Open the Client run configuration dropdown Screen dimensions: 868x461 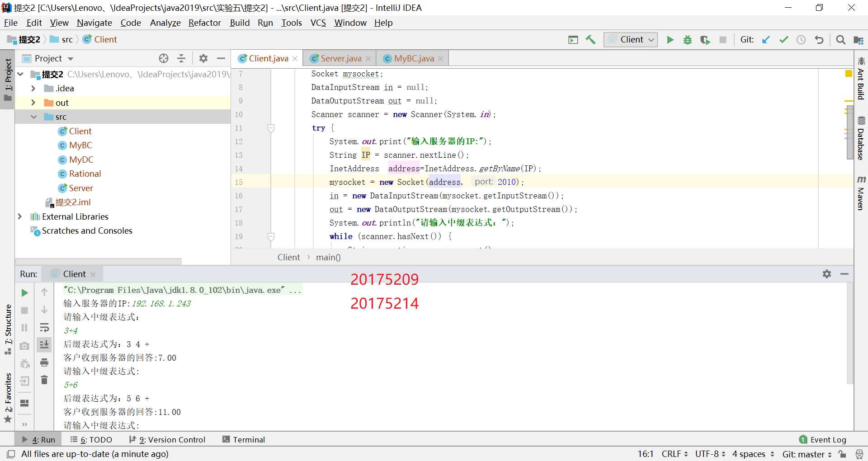(x=631, y=40)
